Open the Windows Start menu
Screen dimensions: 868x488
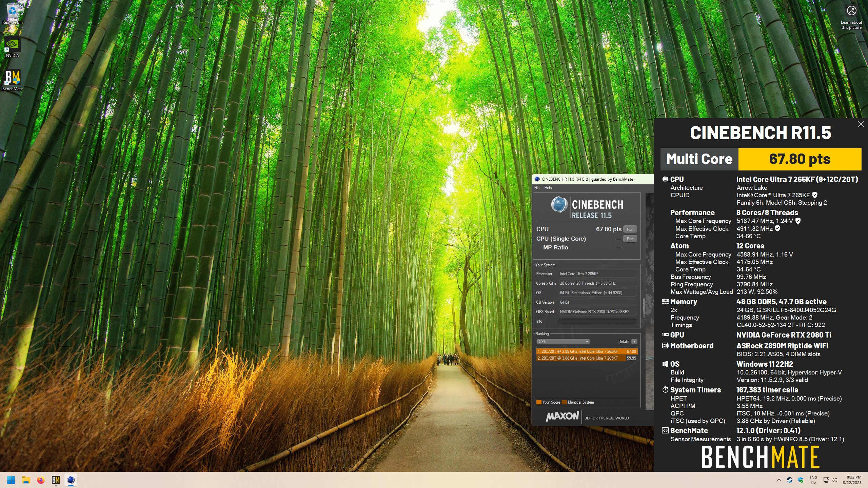(x=11, y=480)
